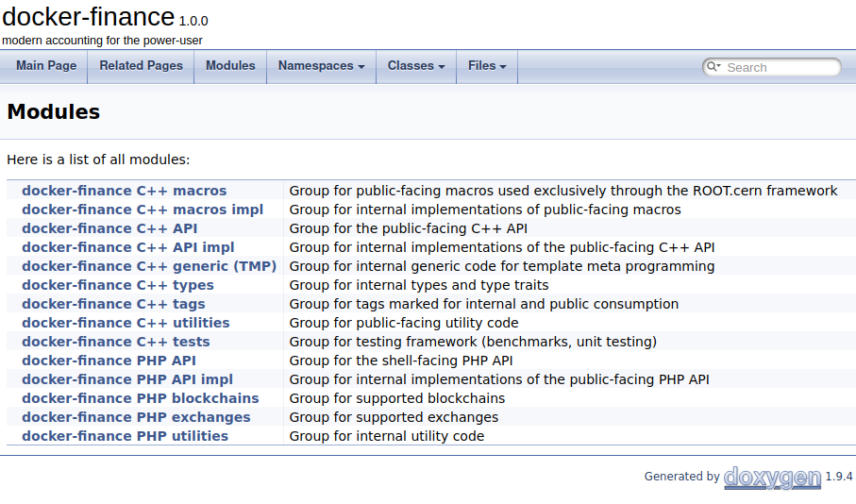Image resolution: width=856 pixels, height=504 pixels.
Task: Expand the Namespaces dropdown menu
Action: 321,66
